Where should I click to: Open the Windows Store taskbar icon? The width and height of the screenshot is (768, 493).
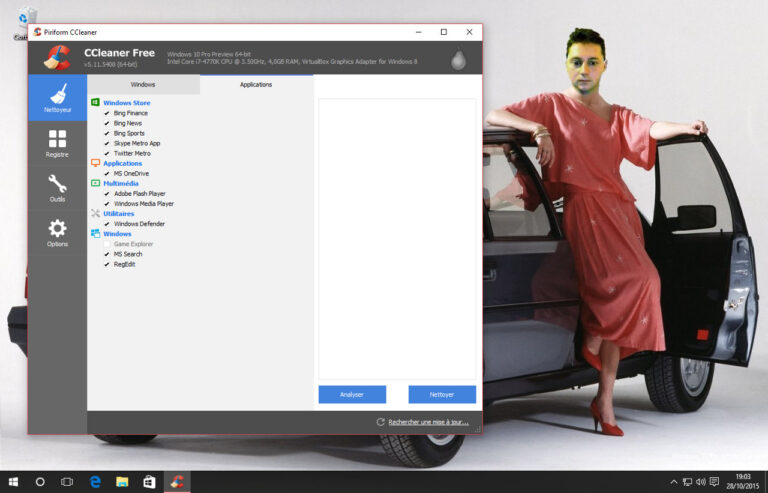point(149,481)
